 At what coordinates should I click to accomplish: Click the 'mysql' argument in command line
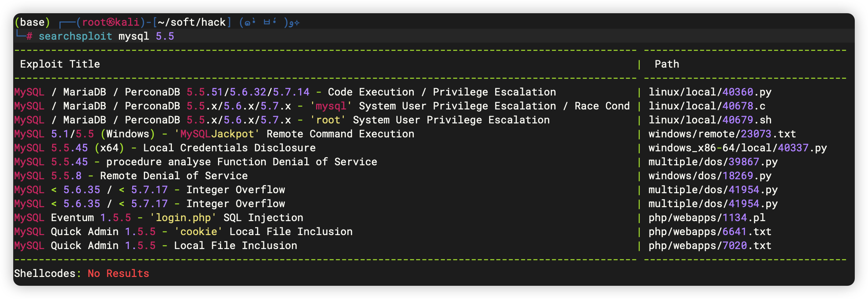pos(134,36)
